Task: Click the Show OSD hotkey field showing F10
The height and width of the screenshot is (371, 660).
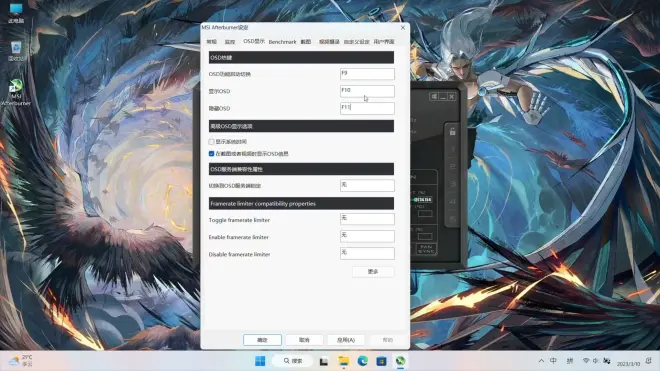Action: tap(367, 91)
